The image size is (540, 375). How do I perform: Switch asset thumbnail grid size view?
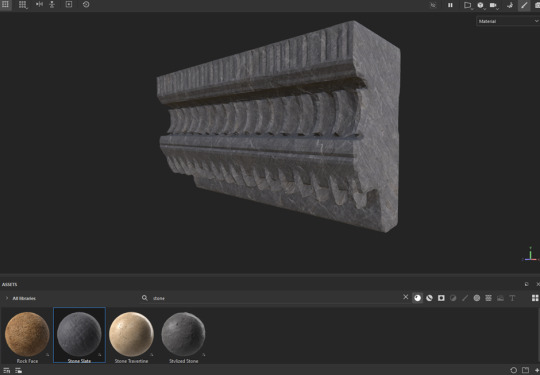point(535,298)
